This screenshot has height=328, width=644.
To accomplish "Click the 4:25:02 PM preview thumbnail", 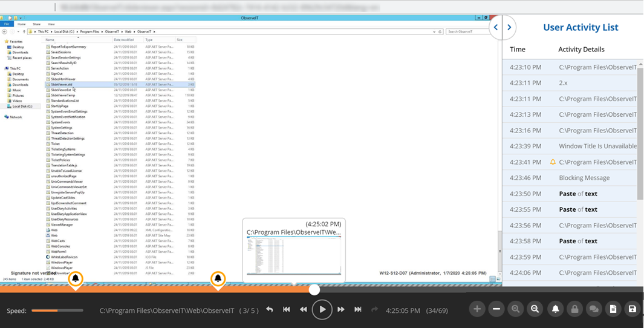I will point(294,255).
